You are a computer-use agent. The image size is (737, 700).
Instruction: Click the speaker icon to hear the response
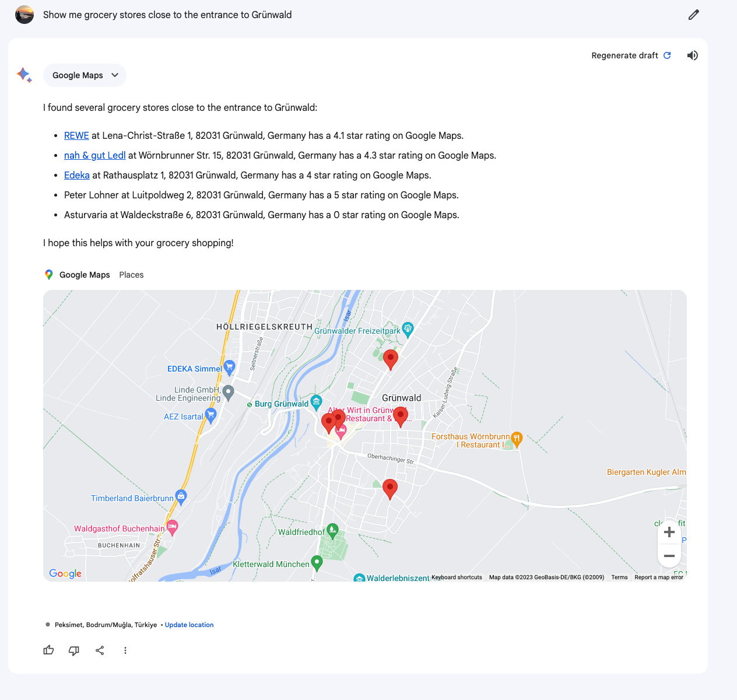tap(692, 55)
